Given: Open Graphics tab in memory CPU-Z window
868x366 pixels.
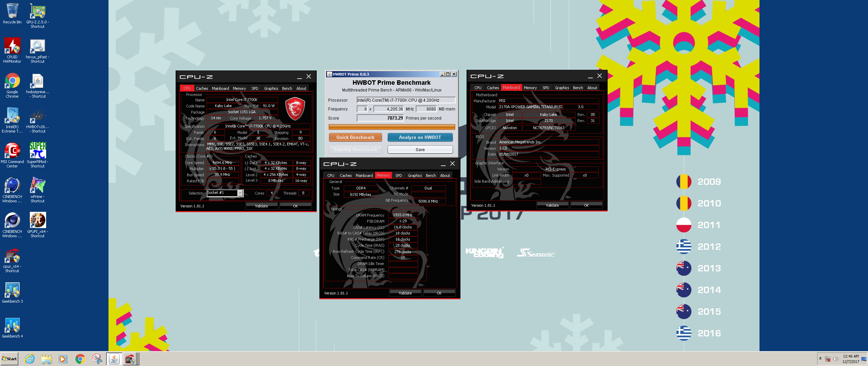Looking at the screenshot, I should coord(415,176).
